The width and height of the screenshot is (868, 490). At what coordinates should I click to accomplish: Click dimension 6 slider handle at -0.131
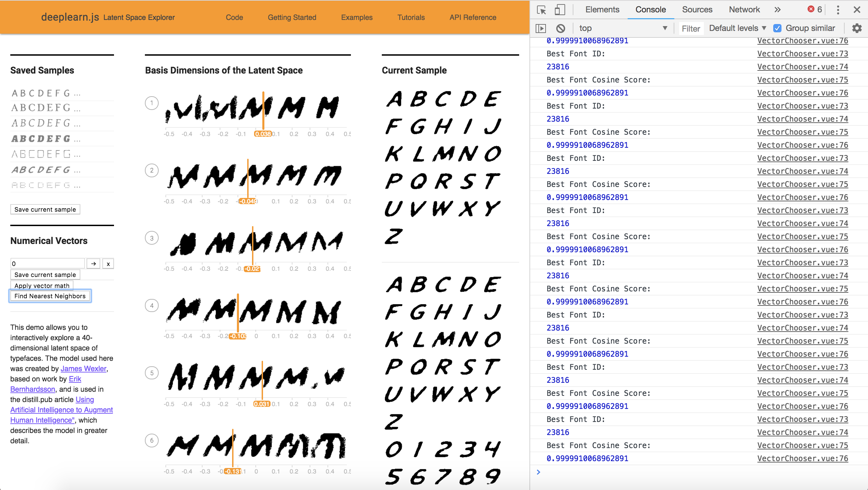point(233,471)
